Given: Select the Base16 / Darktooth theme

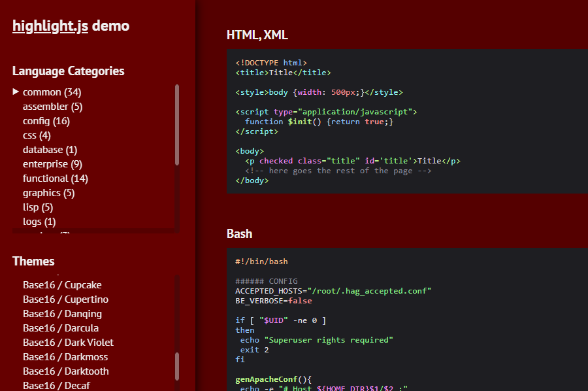Looking at the screenshot, I should (66, 371).
